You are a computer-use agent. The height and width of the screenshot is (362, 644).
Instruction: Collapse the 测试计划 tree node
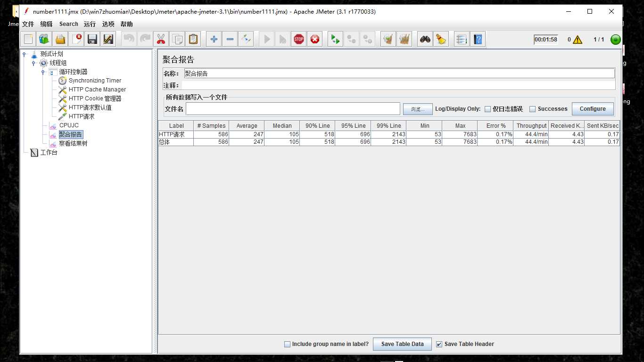pyautogui.click(x=24, y=54)
